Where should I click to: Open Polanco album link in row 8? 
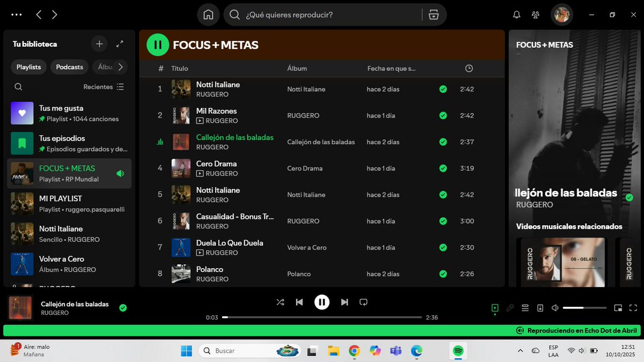click(299, 274)
